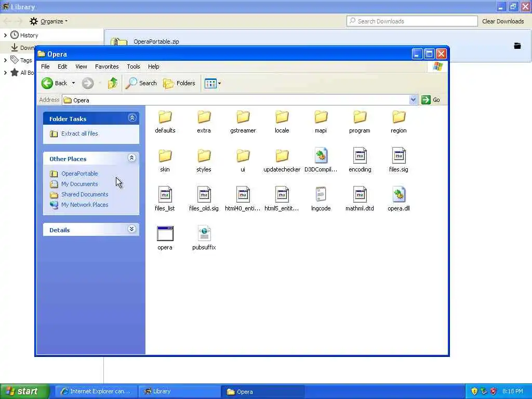
Task: Open the Help menu
Action: coord(153,66)
